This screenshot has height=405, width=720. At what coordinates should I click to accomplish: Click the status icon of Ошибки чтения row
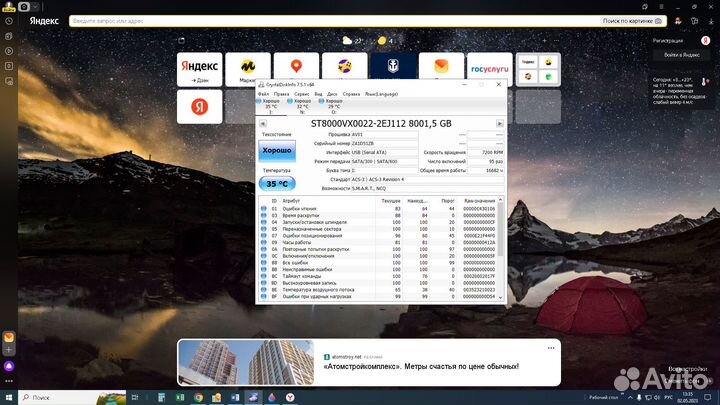click(264, 208)
